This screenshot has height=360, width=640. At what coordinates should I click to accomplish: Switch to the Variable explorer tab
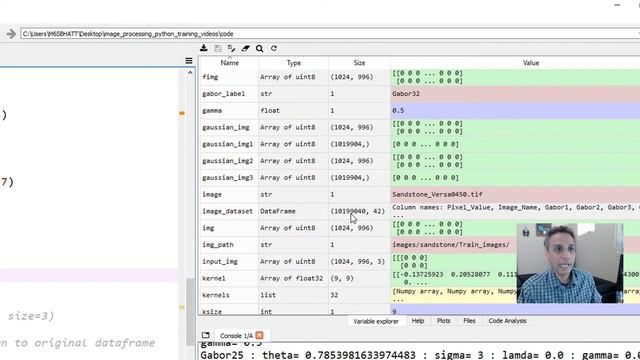click(376, 321)
